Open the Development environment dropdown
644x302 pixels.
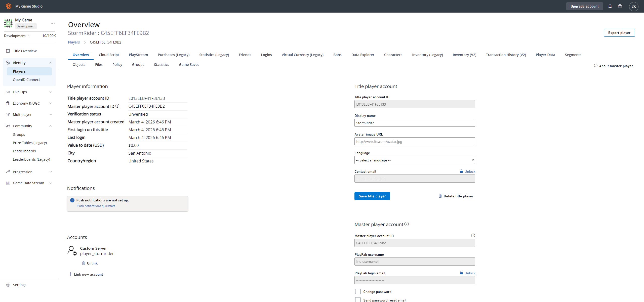[x=17, y=36]
